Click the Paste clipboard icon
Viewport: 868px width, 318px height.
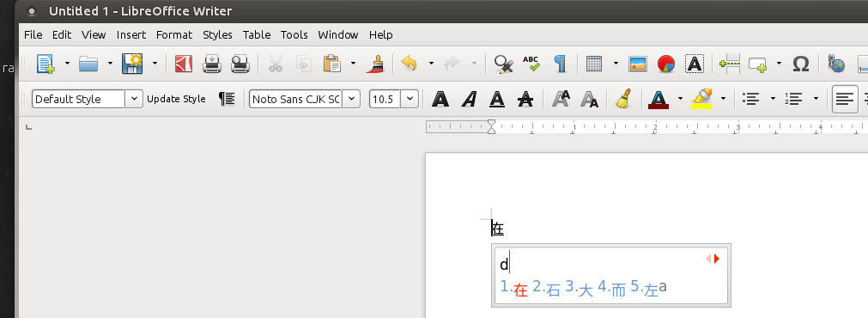tap(332, 64)
